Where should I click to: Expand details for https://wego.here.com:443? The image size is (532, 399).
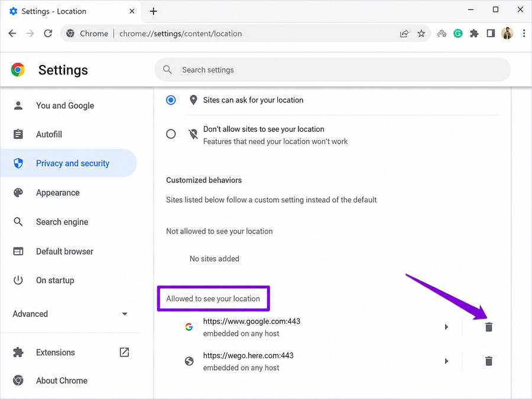point(446,361)
